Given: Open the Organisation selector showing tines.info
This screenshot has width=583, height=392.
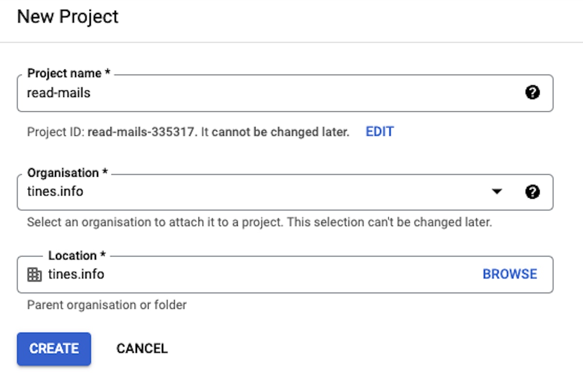Looking at the screenshot, I should click(x=243, y=192).
